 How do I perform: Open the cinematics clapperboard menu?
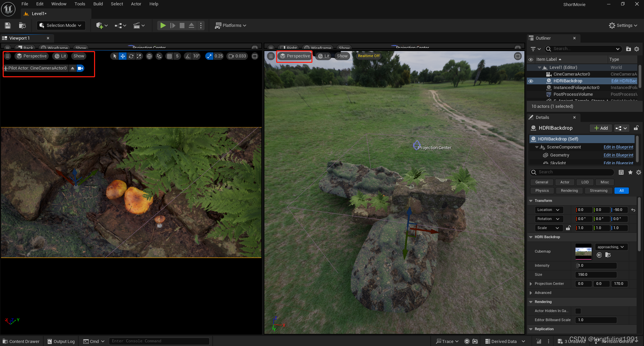pyautogui.click(x=139, y=26)
